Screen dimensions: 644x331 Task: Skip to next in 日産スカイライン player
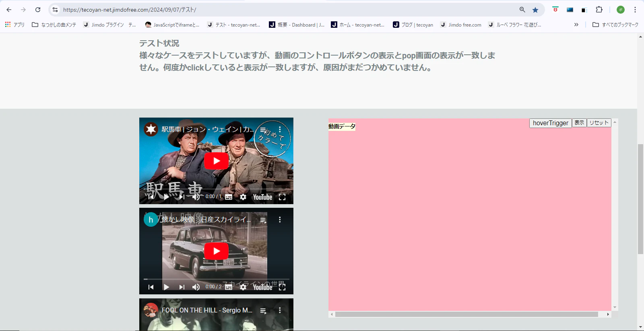tap(182, 287)
